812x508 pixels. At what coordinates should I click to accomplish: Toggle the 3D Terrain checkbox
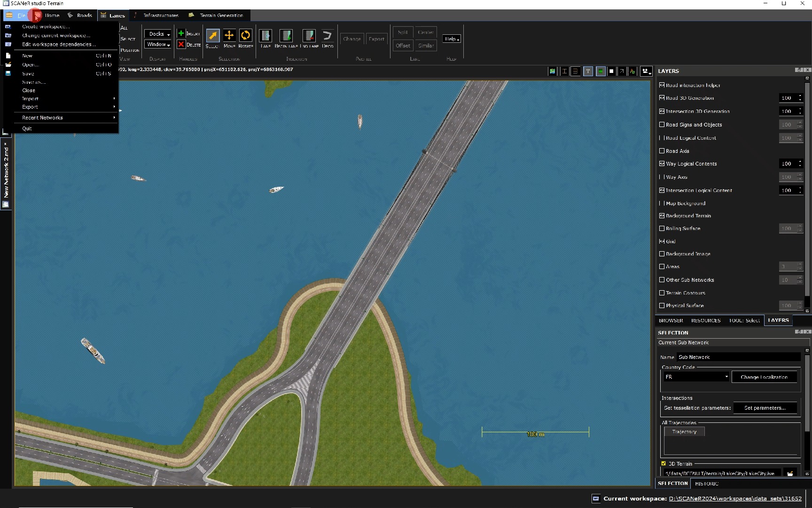(664, 464)
